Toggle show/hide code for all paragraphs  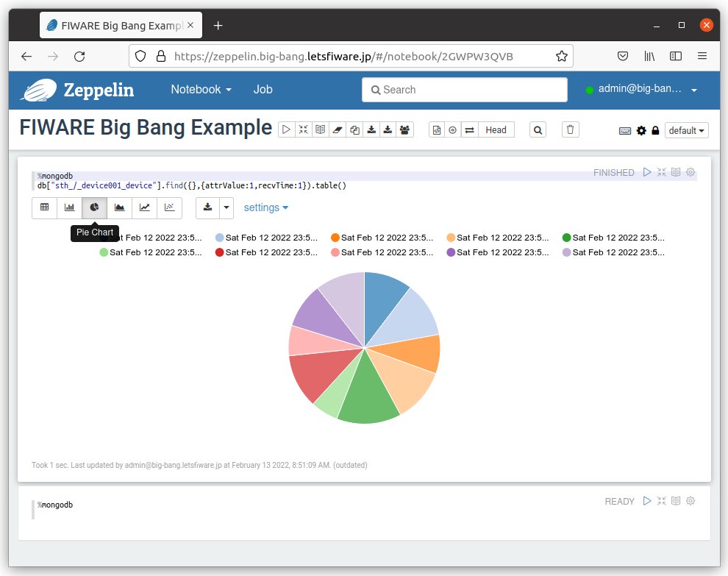303,129
